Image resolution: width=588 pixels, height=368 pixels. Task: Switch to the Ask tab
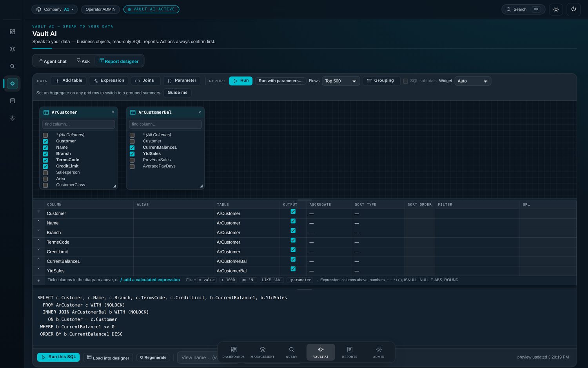(83, 61)
